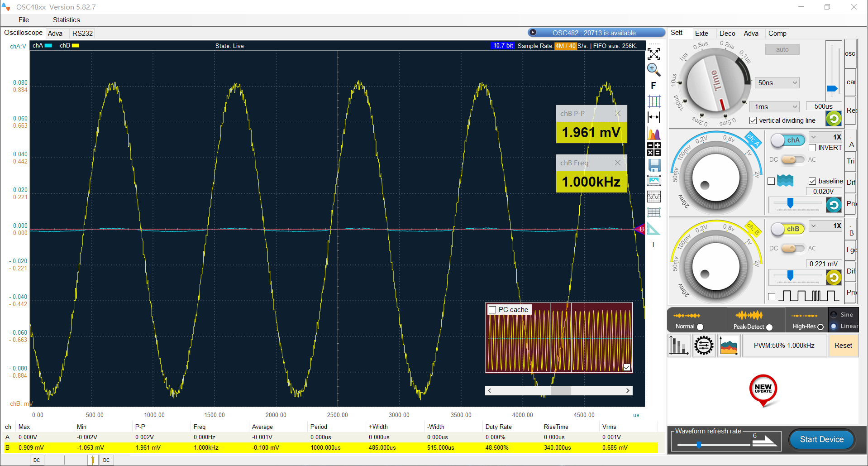868x466 pixels.
Task: Switch channel B DC/AC coupling toggle
Action: pyautogui.click(x=793, y=248)
